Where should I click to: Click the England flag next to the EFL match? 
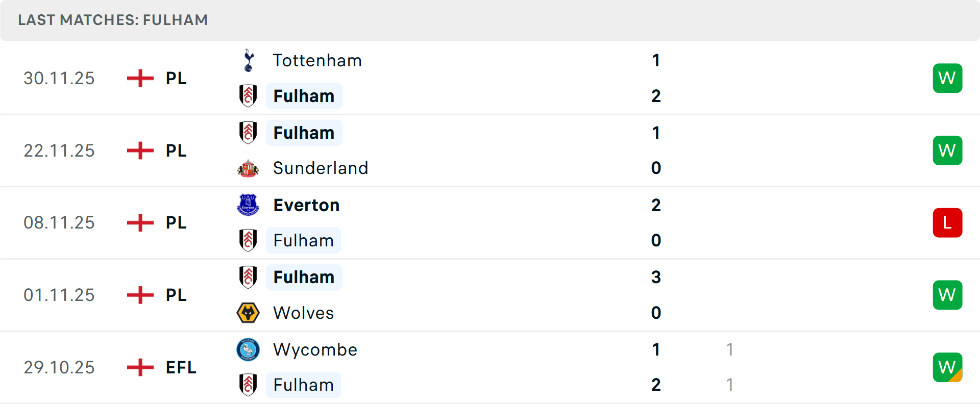(x=139, y=367)
